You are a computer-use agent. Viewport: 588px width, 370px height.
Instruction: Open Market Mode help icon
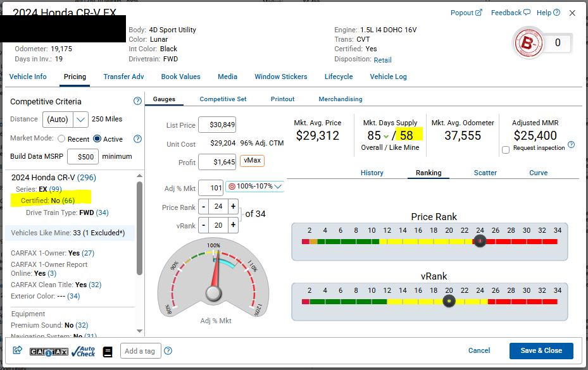[x=137, y=139]
